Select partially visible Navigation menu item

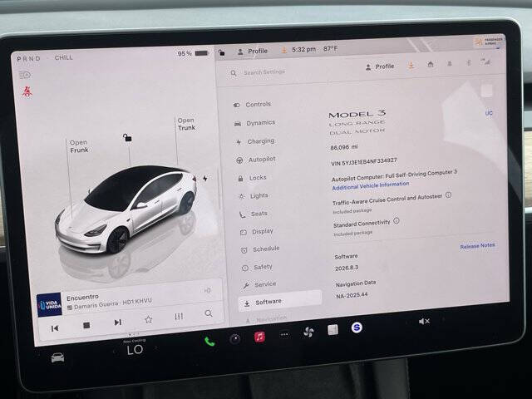(267, 319)
